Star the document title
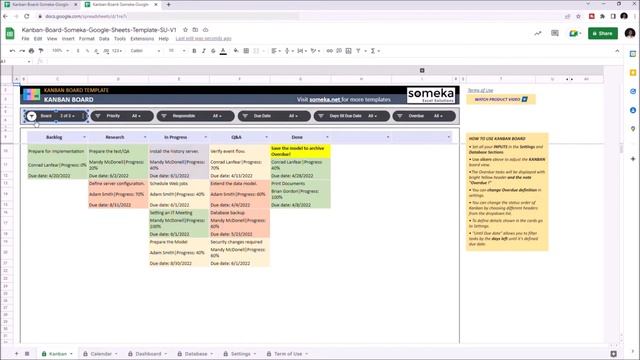The height and width of the screenshot is (360, 640). (185, 30)
